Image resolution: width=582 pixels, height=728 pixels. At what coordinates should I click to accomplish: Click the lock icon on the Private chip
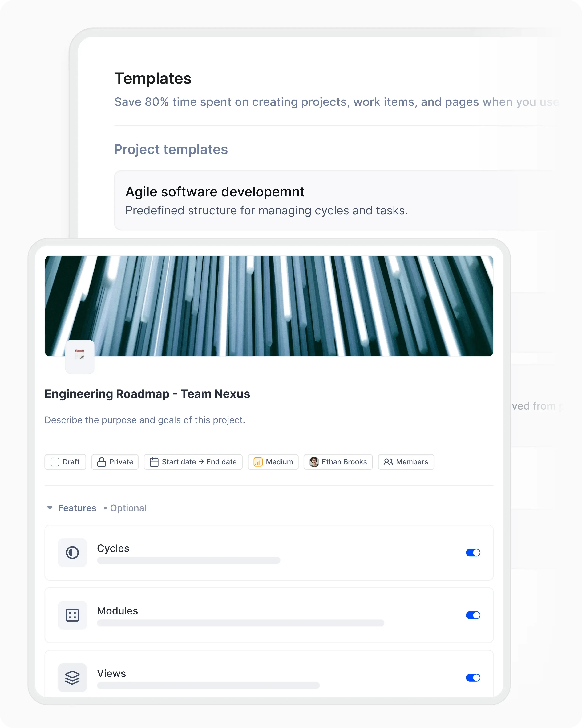click(101, 462)
